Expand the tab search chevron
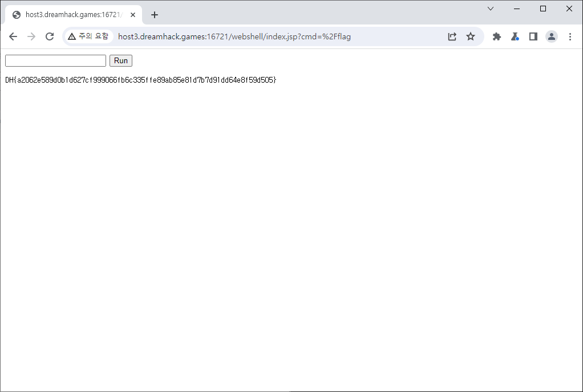Screen dimensions: 583x392 coord(491,9)
